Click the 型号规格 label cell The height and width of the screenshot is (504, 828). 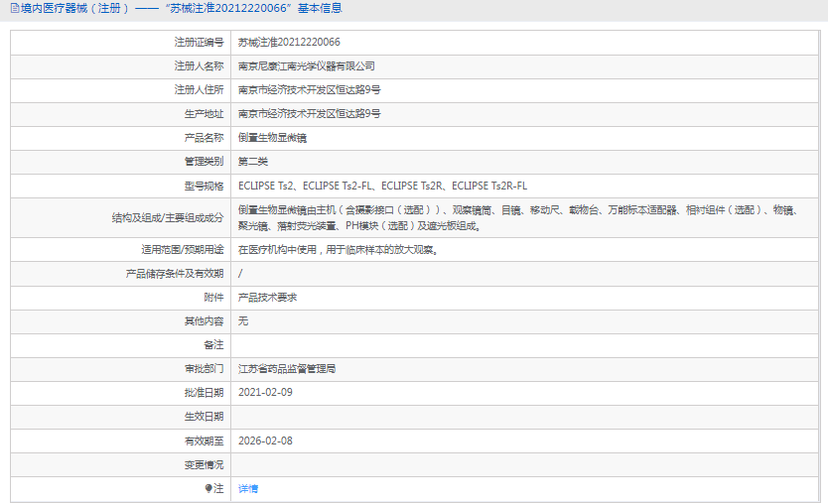click(x=204, y=186)
